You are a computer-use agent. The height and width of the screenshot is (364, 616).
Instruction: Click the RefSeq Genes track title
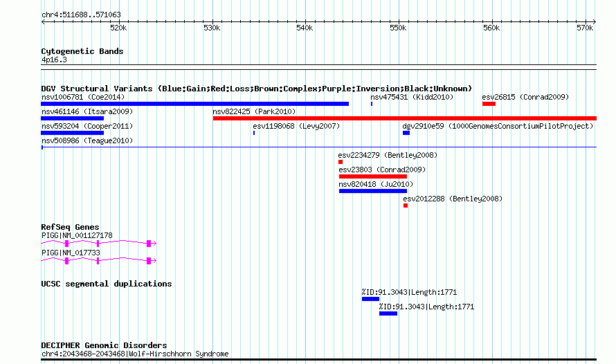[70, 227]
